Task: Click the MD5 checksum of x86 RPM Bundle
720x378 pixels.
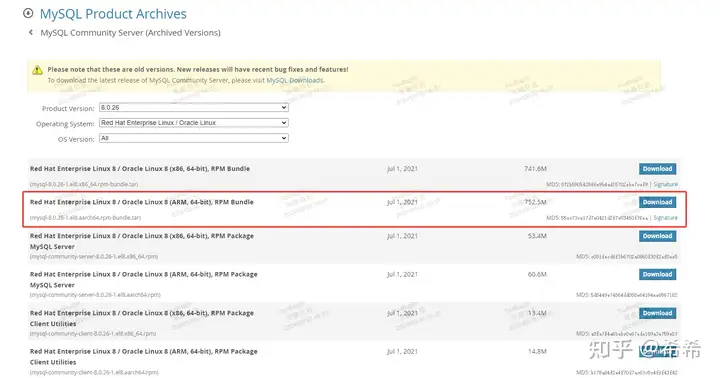Action: coord(597,184)
